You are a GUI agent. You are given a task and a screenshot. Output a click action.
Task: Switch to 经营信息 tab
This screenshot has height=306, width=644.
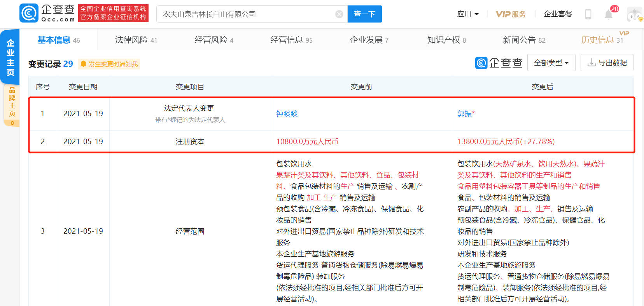[x=291, y=40]
